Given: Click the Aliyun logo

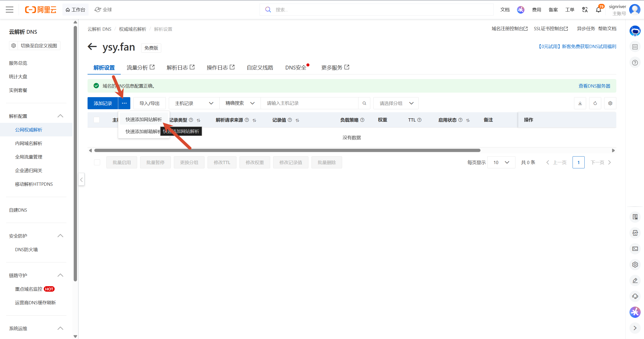Looking at the screenshot, I should point(41,10).
